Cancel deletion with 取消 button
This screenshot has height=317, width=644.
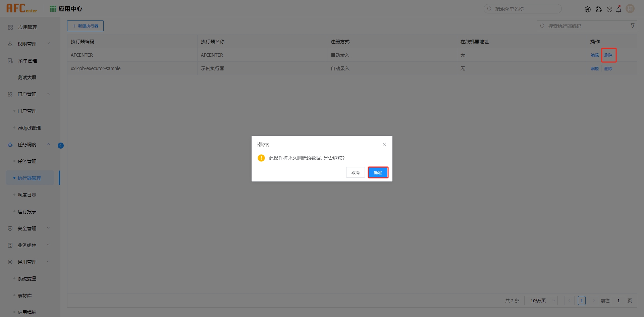[356, 172]
